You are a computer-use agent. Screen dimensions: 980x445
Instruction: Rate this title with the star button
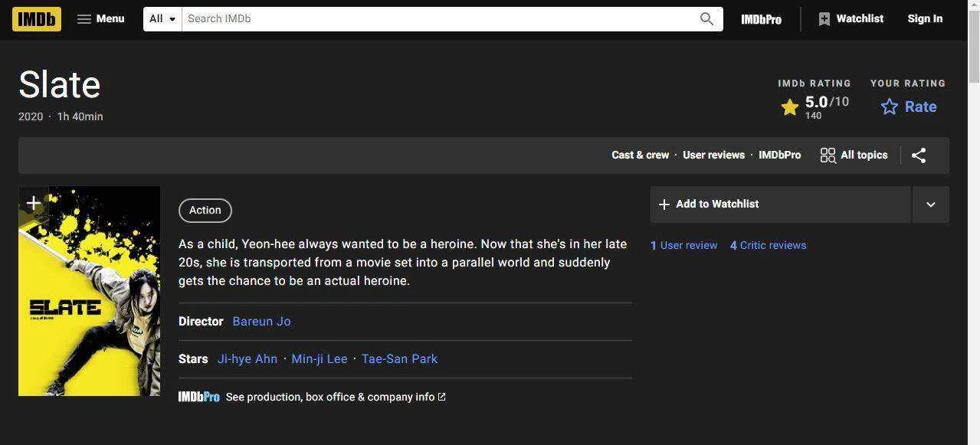point(909,107)
